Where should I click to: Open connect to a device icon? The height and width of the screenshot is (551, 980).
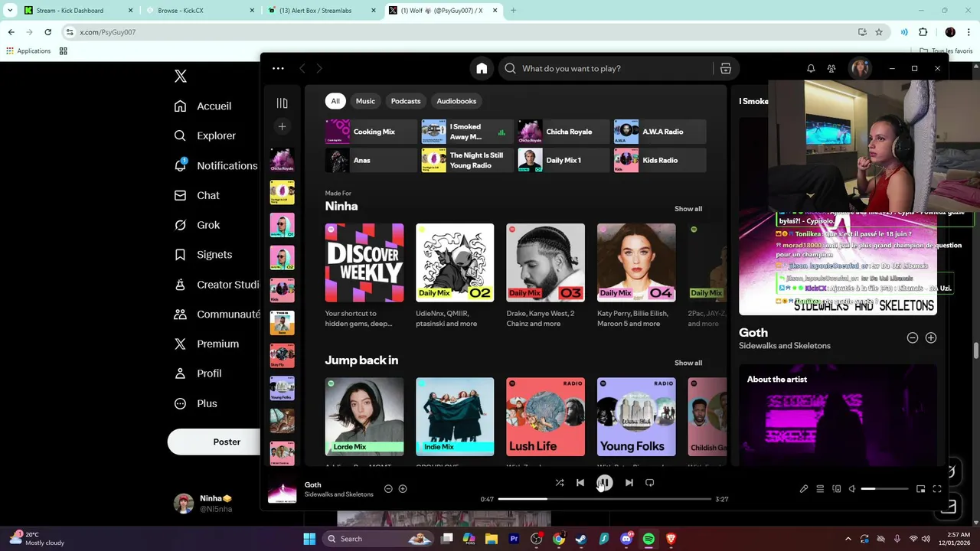[x=836, y=489]
